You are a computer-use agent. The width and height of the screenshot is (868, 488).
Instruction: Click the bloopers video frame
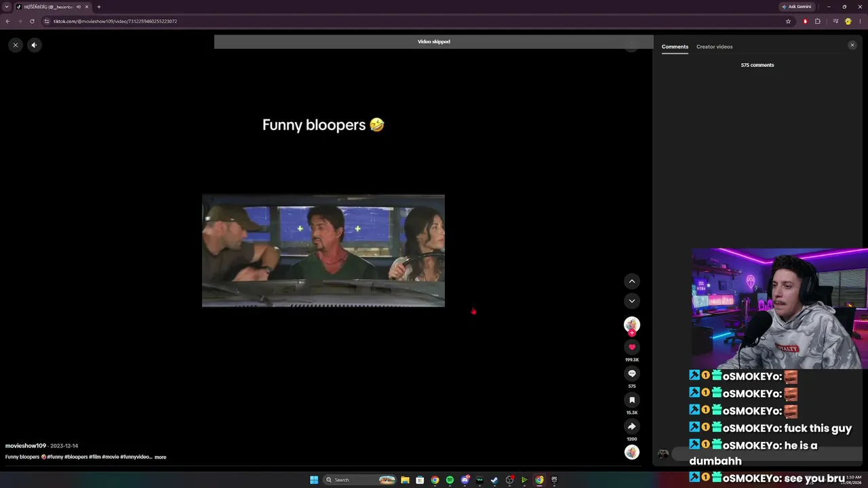coord(323,251)
